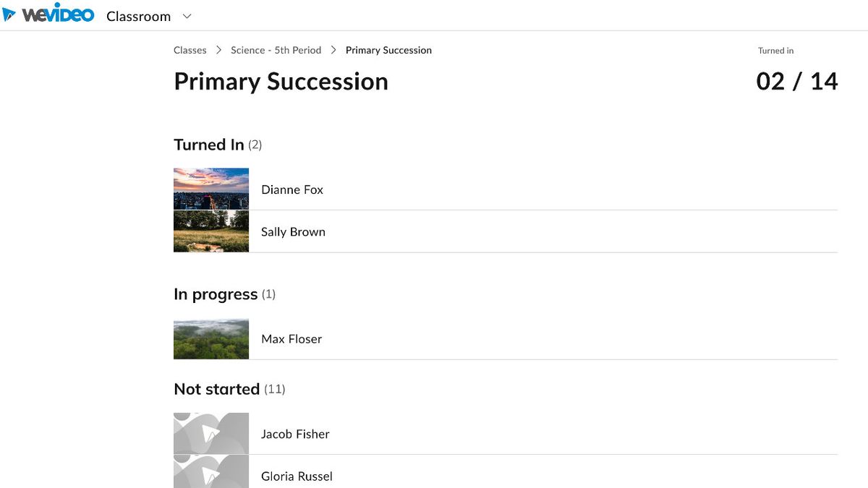The width and height of the screenshot is (868, 488).
Task: Select the Primary Succession page title
Action: click(x=281, y=82)
